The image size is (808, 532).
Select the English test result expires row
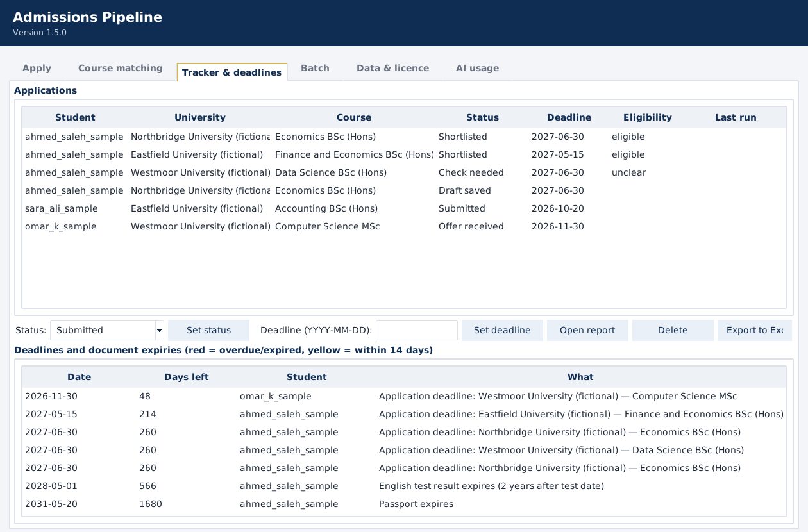pos(404,486)
